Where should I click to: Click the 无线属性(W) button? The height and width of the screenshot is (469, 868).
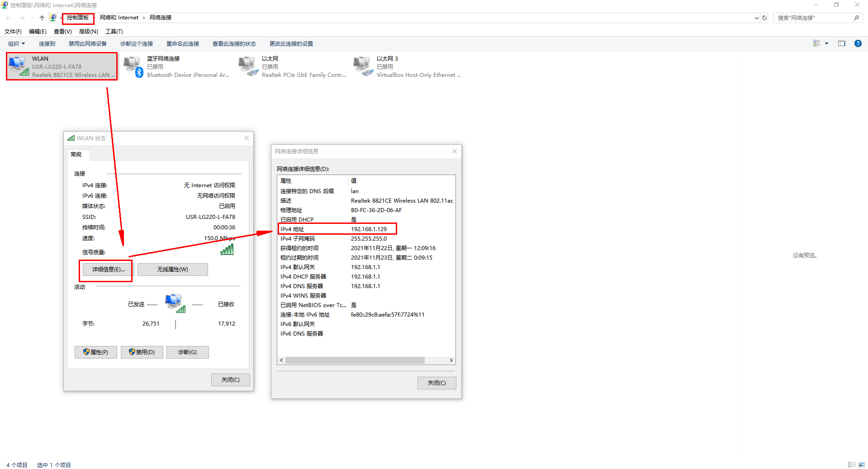point(172,270)
